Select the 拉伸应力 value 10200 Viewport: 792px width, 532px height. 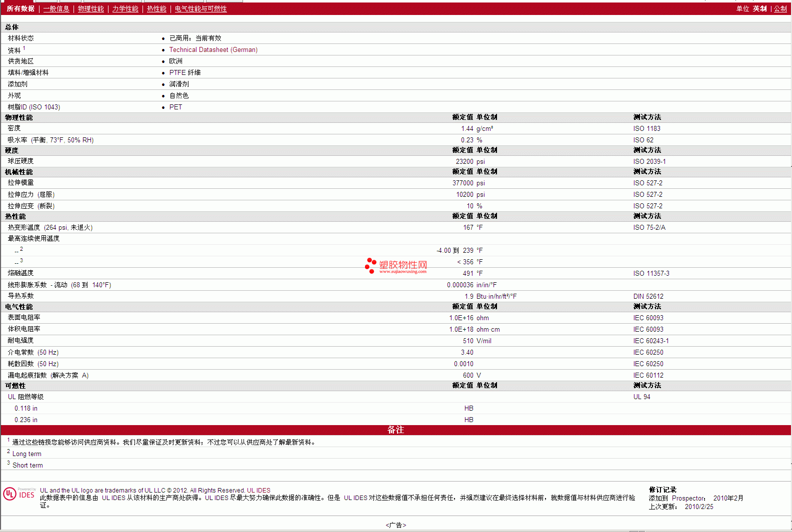click(x=464, y=195)
